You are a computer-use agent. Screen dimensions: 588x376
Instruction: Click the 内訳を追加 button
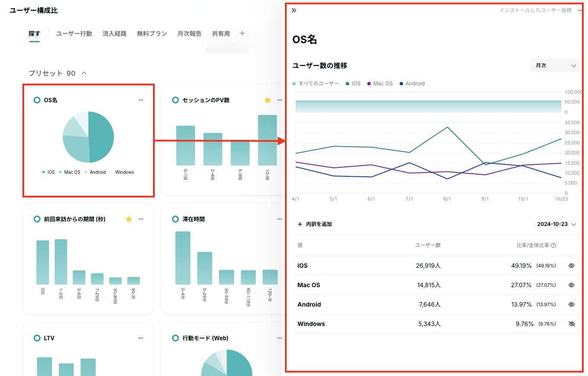pyautogui.click(x=315, y=224)
